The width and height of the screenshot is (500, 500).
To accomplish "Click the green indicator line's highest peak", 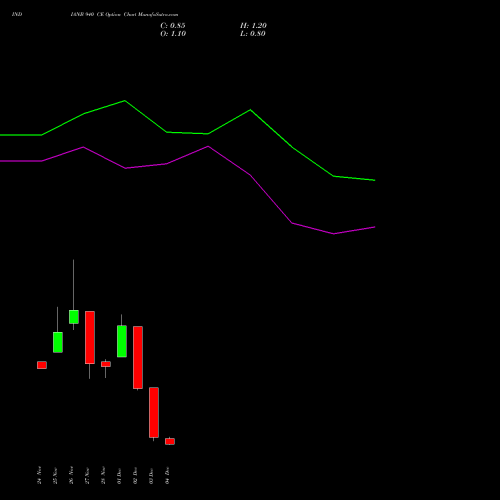I will [125, 100].
